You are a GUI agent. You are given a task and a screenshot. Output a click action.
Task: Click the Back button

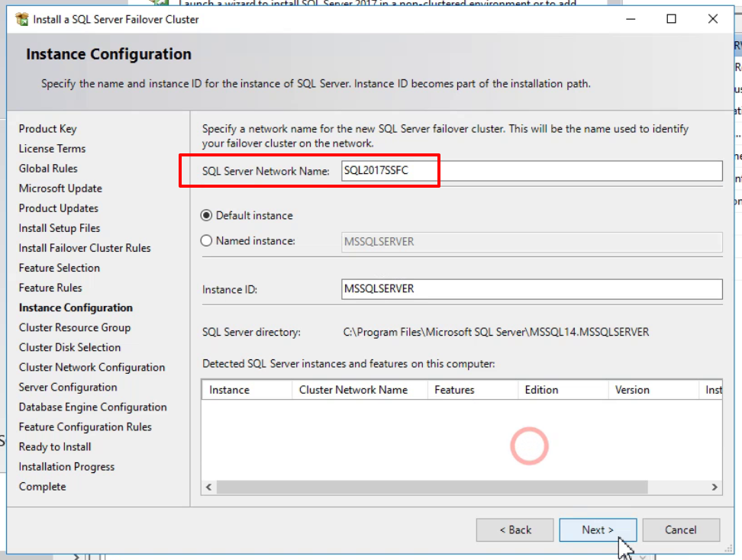coord(515,529)
